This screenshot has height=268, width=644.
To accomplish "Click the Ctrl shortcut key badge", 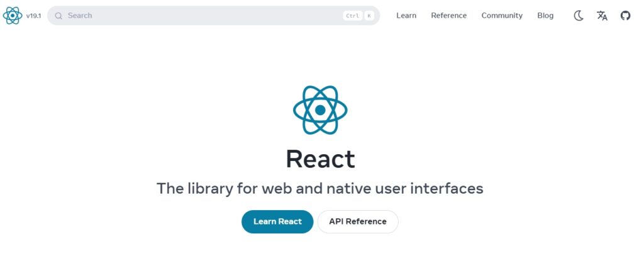I will [352, 16].
